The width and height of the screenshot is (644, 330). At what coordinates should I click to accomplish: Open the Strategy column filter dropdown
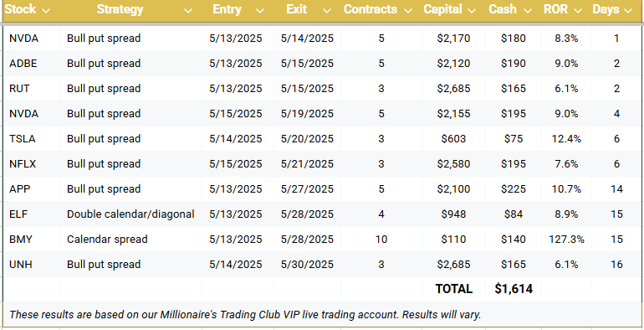(187, 11)
